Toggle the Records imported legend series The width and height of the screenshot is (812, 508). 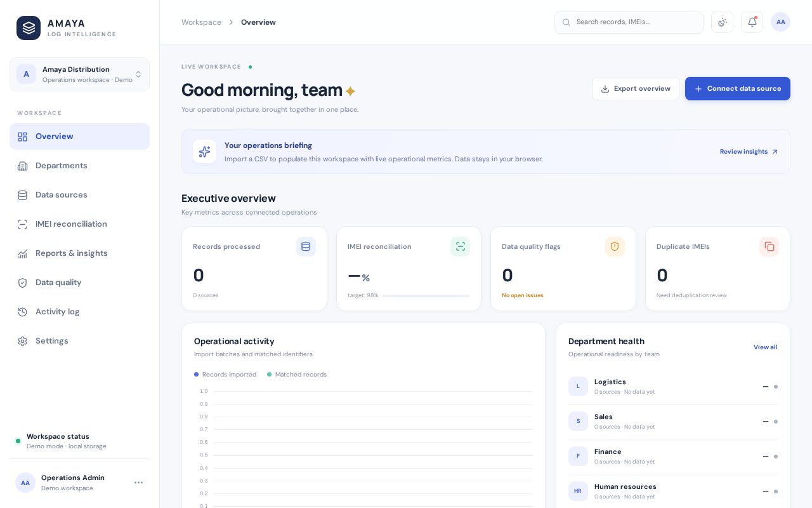(225, 375)
